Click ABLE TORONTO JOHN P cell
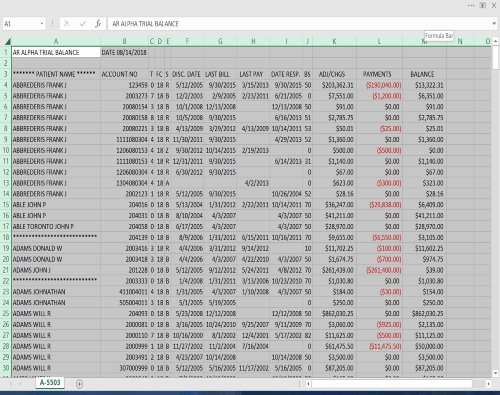Screen dimensions: 500x395 56,226
